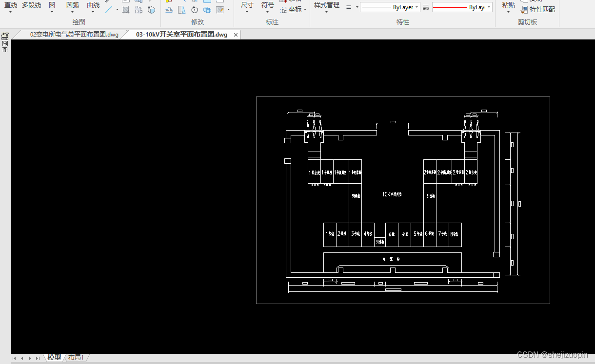
Task: Open the edit hatch dropdown arrow
Action: (228, 9)
